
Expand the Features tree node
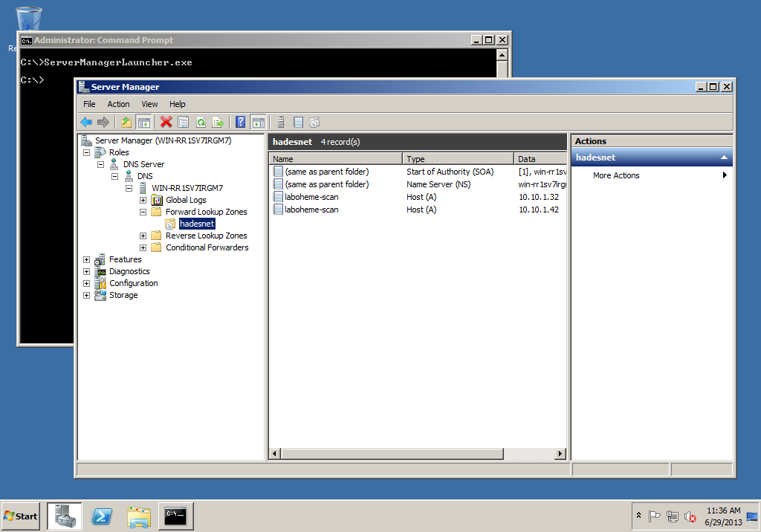tap(86, 259)
